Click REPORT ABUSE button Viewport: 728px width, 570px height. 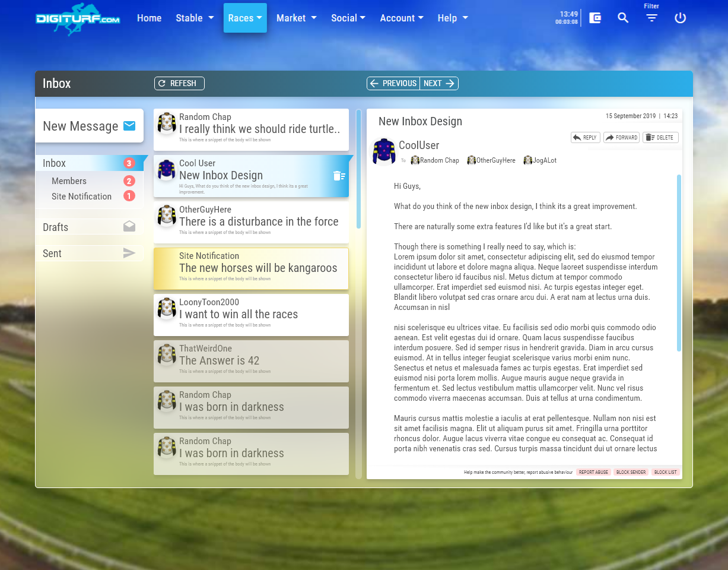pos(593,472)
